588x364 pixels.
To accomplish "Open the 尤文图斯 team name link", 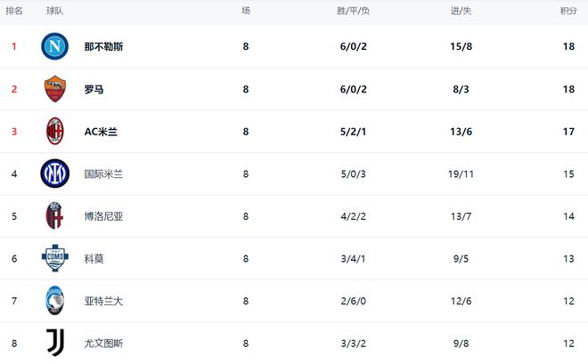I will coord(103,344).
